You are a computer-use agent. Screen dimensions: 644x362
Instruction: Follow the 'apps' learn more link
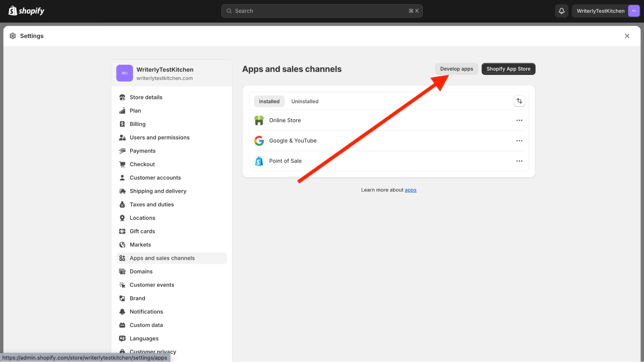(410, 190)
